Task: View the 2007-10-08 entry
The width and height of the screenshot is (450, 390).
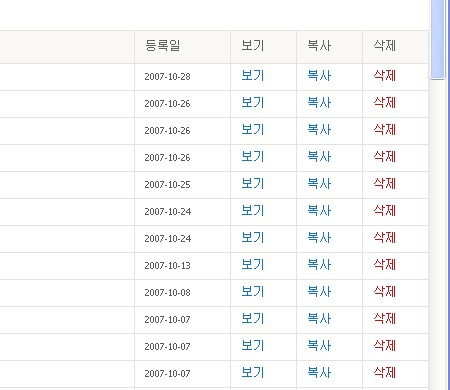Action: [253, 292]
